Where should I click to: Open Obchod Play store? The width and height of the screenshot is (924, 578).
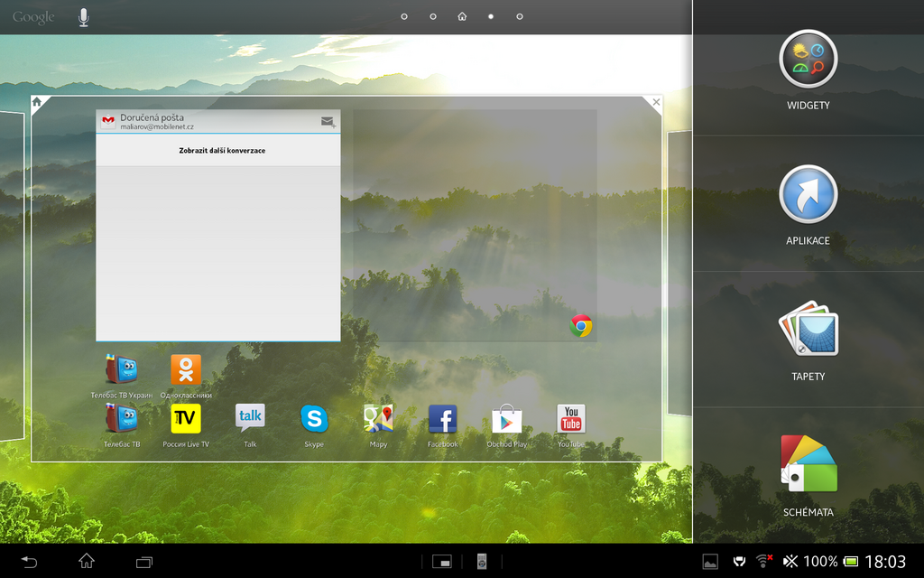click(506, 418)
